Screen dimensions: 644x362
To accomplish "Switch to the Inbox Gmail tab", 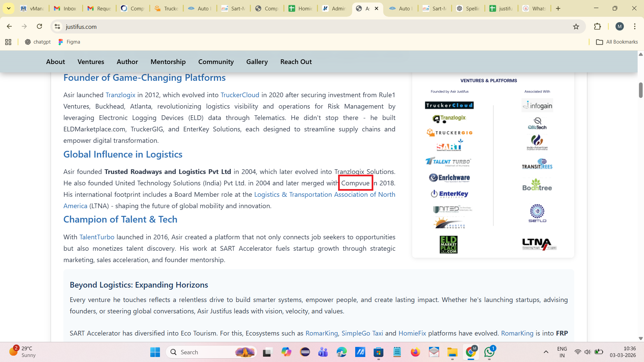I will click(66, 8).
